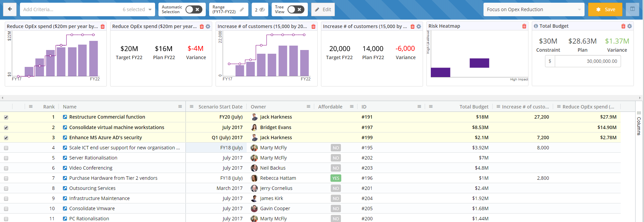Click the Edit button
The height and width of the screenshot is (222, 644).
[323, 9]
